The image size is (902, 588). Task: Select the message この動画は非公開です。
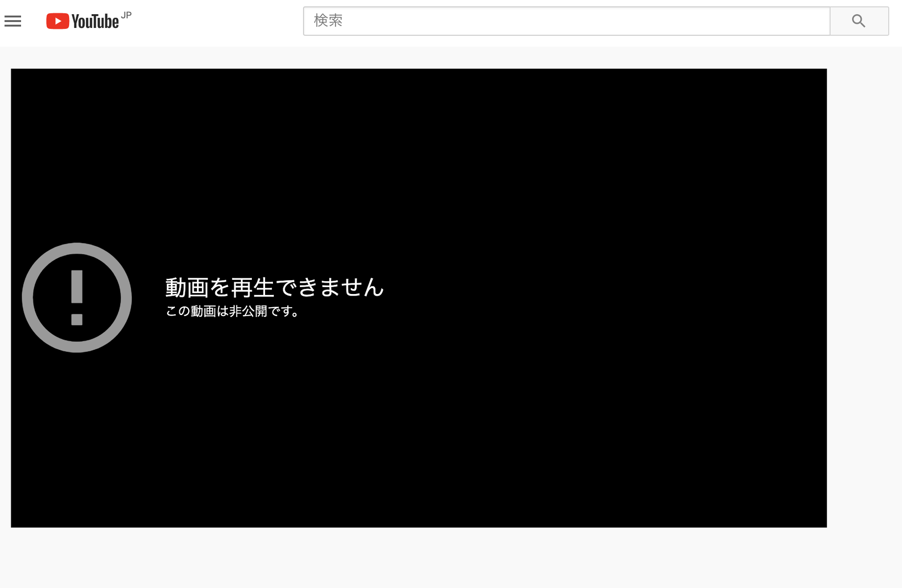232,311
